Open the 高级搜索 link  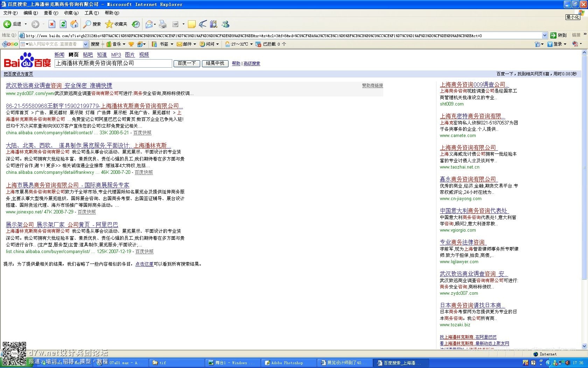click(x=252, y=63)
